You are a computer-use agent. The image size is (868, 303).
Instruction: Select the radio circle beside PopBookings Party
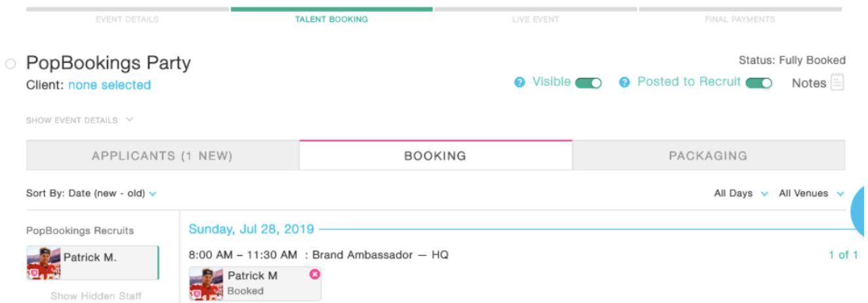(x=10, y=64)
